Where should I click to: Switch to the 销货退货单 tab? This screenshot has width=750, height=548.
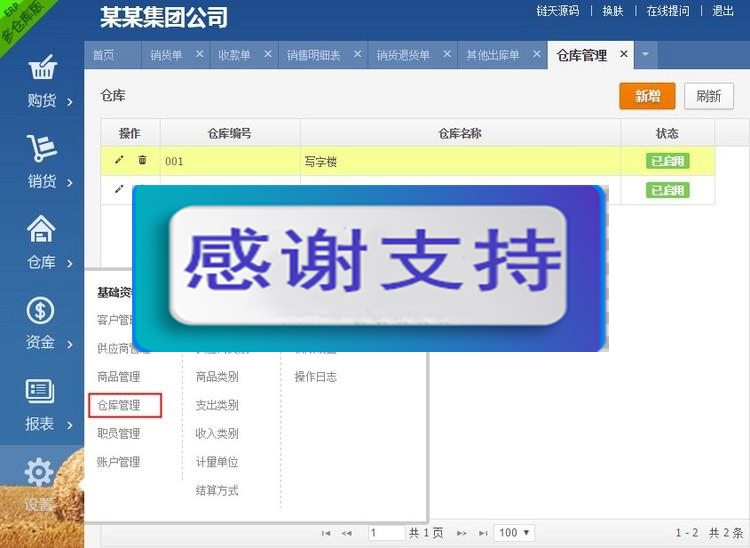pyautogui.click(x=403, y=55)
